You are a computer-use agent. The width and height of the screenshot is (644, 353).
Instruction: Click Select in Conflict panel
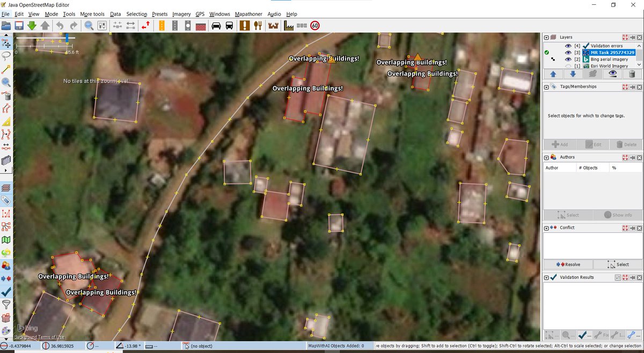click(x=618, y=264)
